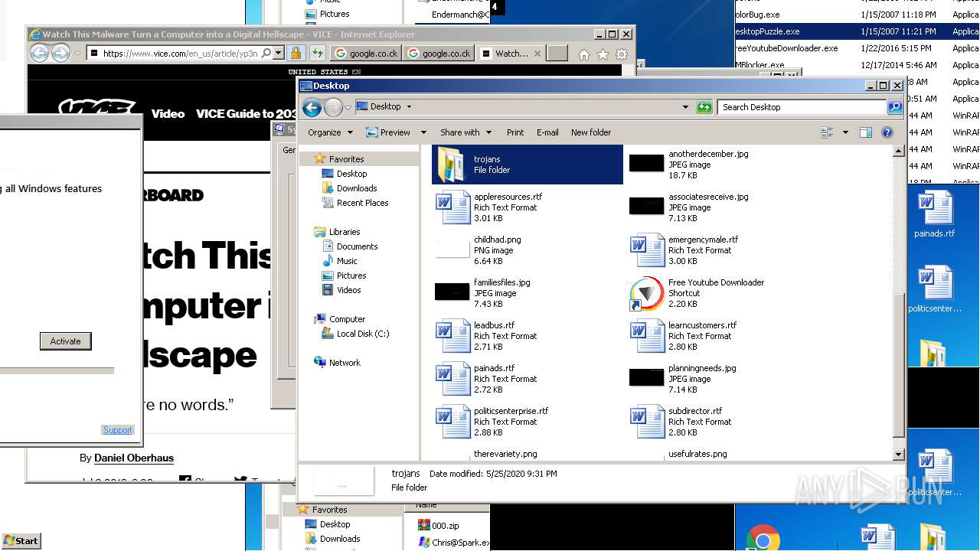Click in Search Desktop field
Viewport: 980px width, 551px height.
click(802, 107)
